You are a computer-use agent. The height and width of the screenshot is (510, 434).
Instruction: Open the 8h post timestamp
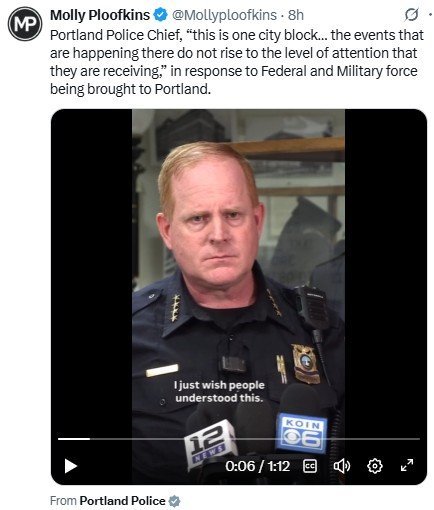(x=296, y=15)
